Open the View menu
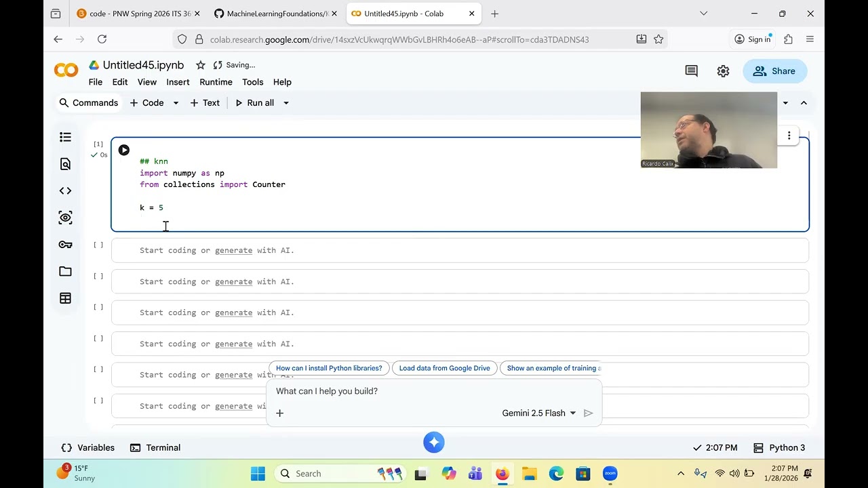Viewport: 868px width, 488px height. pyautogui.click(x=147, y=82)
